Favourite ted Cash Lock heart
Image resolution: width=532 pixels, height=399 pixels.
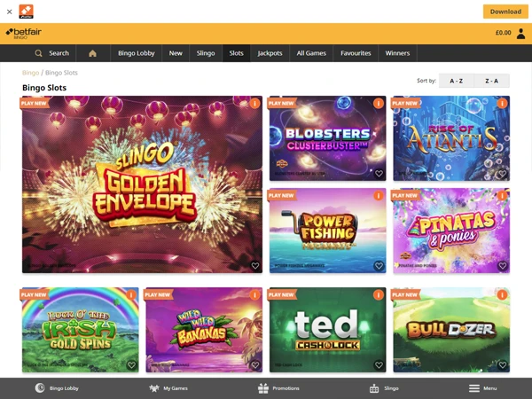pos(379,365)
